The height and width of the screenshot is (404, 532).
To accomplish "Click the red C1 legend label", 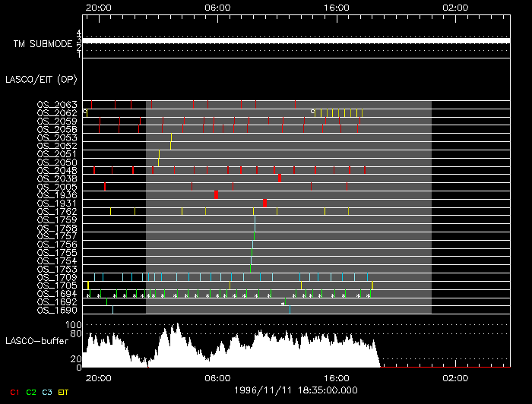I will pyautogui.click(x=12, y=392).
